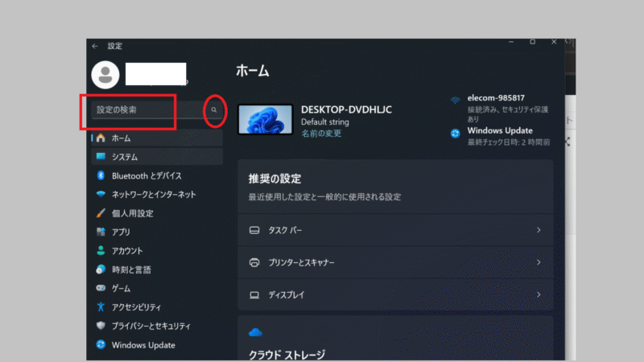The height and width of the screenshot is (362, 644).
Task: Open the アカウント accounts section
Action: click(157, 251)
